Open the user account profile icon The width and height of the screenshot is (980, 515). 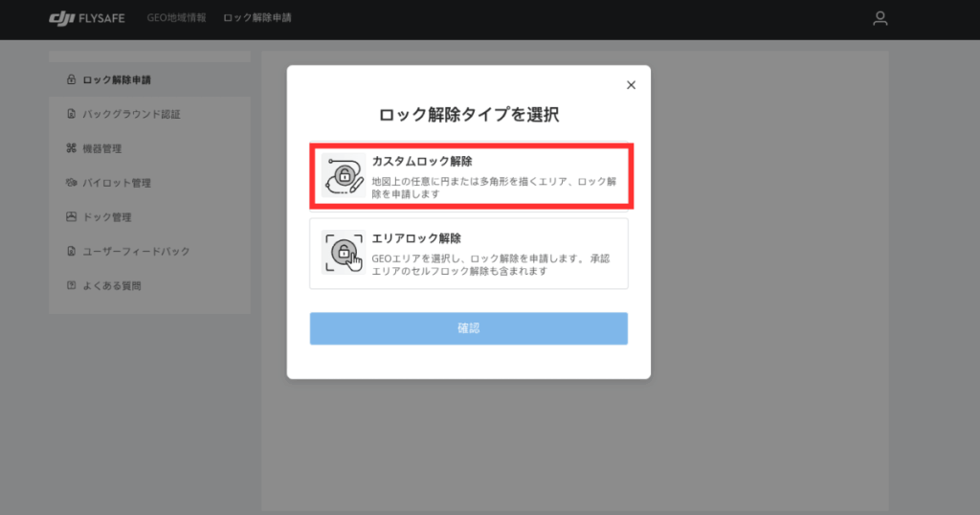[x=880, y=18]
